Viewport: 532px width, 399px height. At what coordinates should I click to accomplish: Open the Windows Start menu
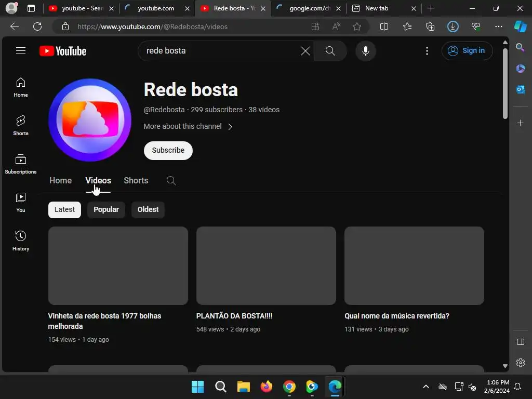[x=197, y=387]
